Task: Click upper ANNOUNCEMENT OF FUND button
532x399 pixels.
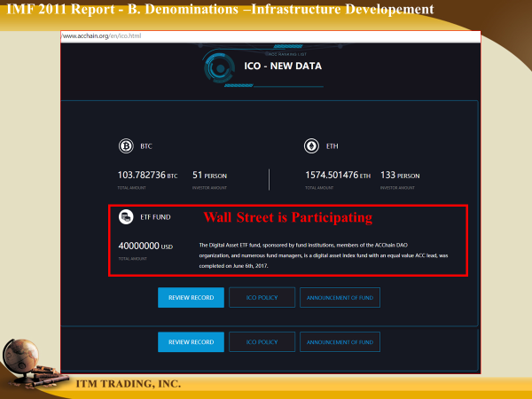Action: (340, 298)
